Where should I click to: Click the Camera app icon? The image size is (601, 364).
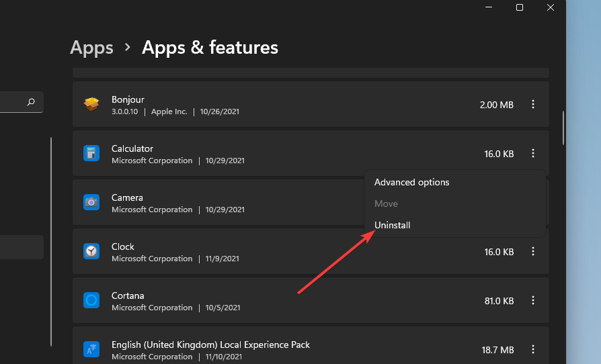[x=91, y=202]
